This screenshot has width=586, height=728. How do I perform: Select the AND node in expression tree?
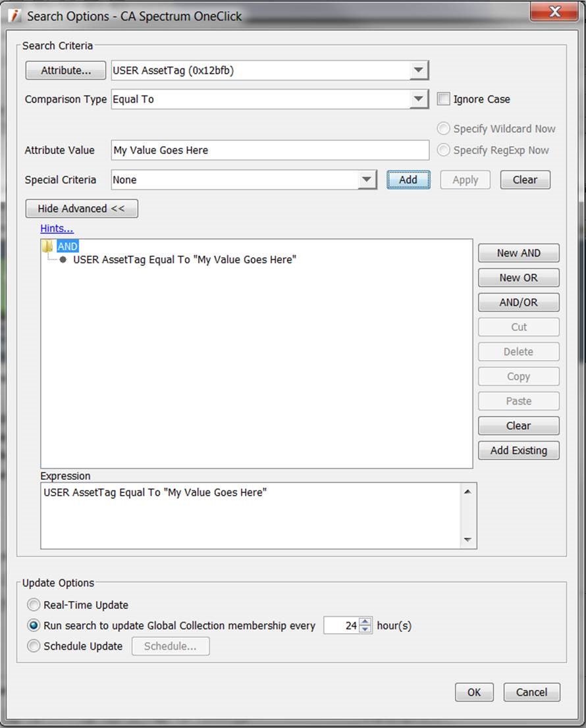click(67, 246)
